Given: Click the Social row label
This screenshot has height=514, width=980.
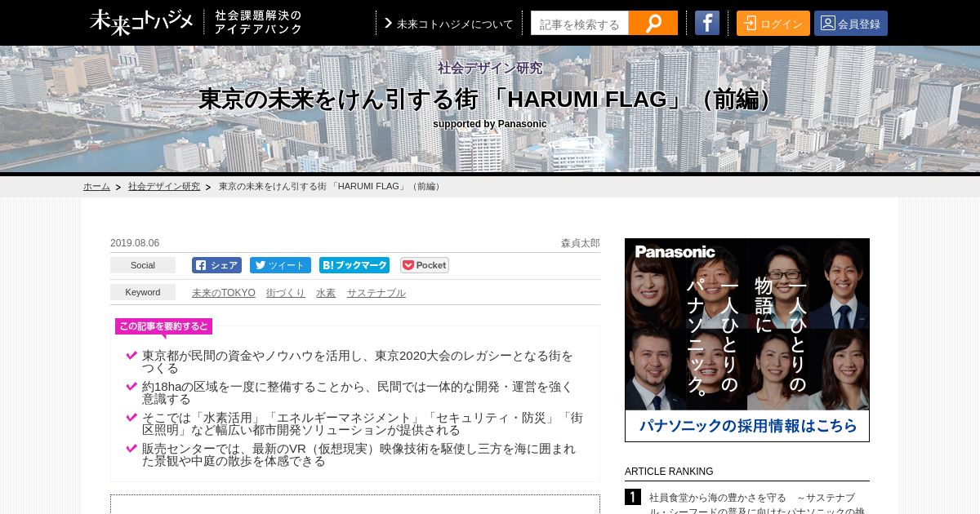Looking at the screenshot, I should (143, 265).
